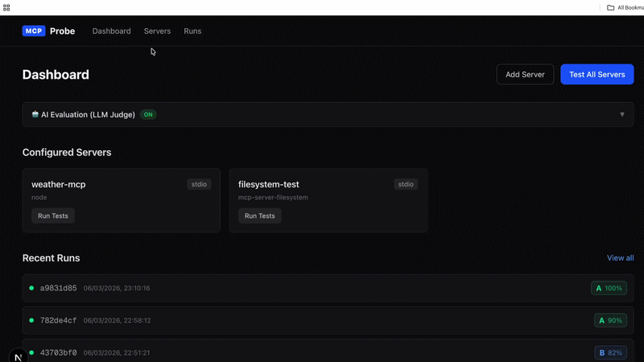644x362 pixels.
Task: Click the robot icon beside AI Evaluation
Action: point(35,114)
